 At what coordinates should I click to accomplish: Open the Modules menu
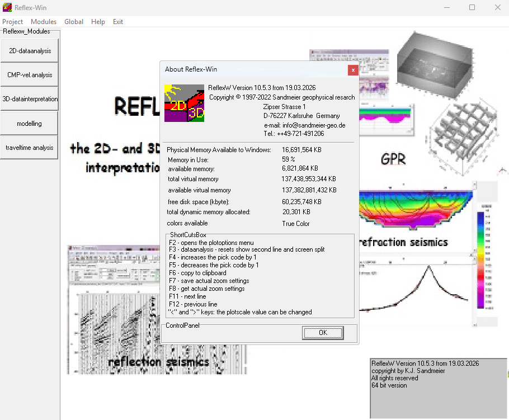(44, 22)
